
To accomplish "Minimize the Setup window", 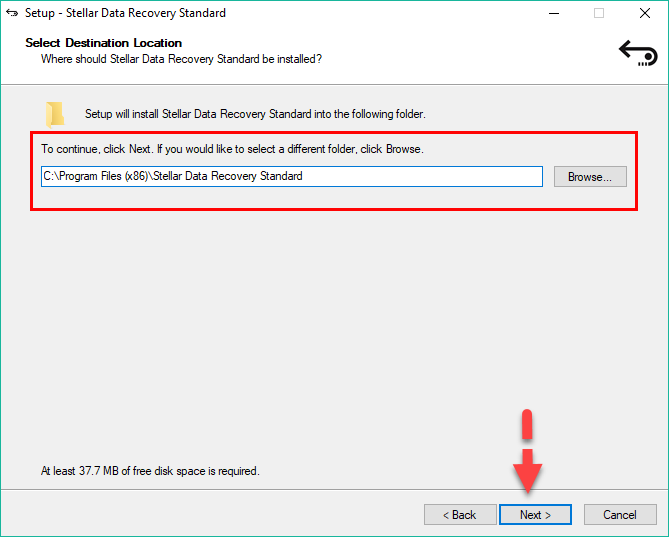I will point(553,13).
